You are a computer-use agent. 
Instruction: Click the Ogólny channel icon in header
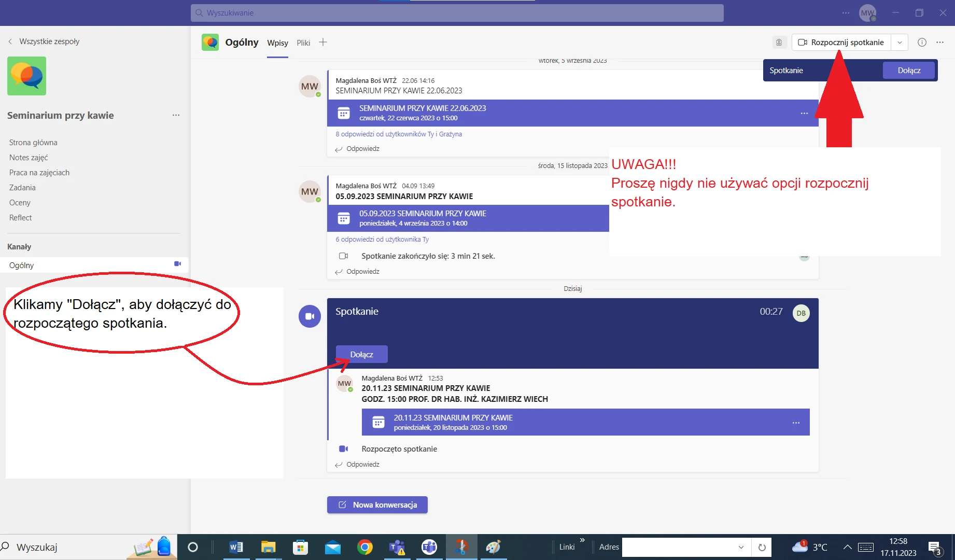(x=210, y=43)
